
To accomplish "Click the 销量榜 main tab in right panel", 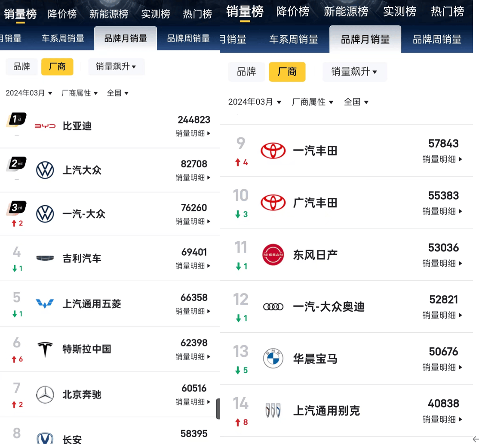I will 245,12.
